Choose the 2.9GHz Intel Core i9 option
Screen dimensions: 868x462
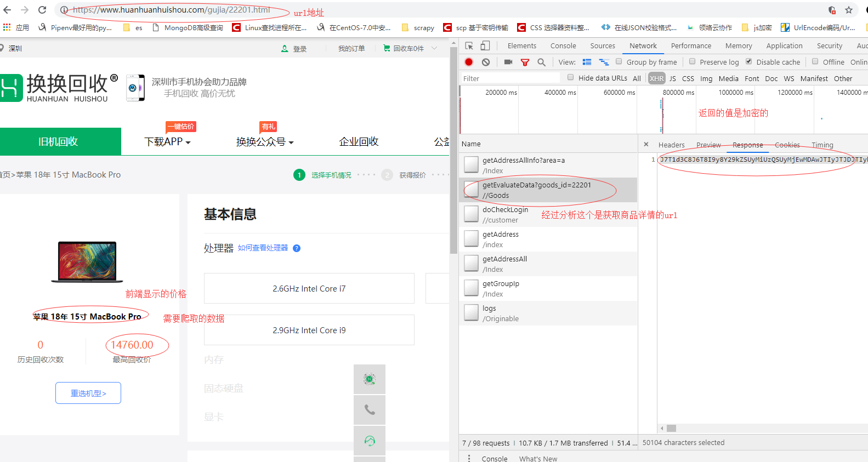[309, 330]
